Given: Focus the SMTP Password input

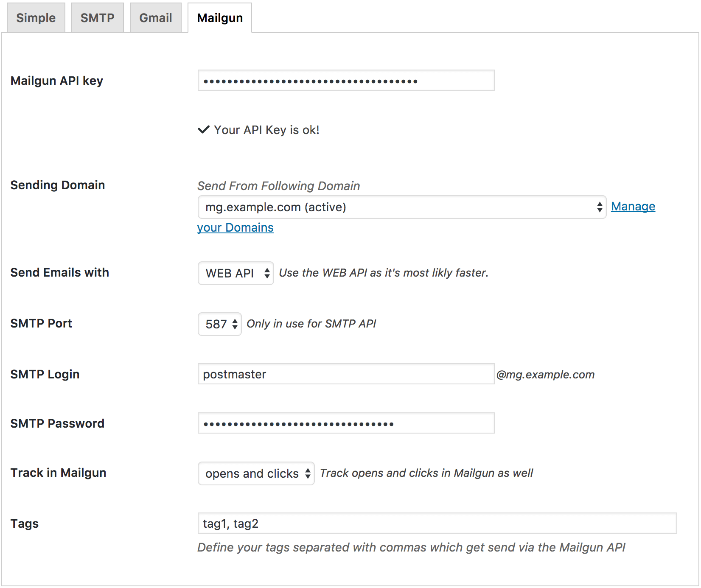Looking at the screenshot, I should [x=346, y=423].
